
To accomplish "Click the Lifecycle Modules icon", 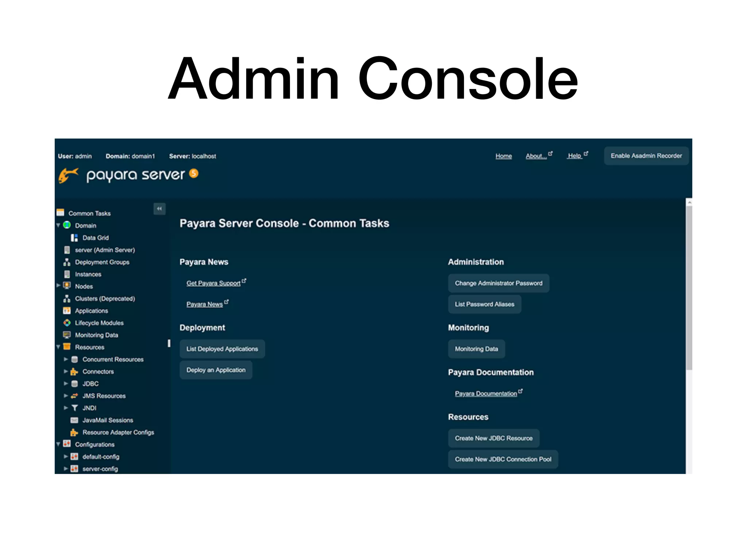I will (x=67, y=323).
